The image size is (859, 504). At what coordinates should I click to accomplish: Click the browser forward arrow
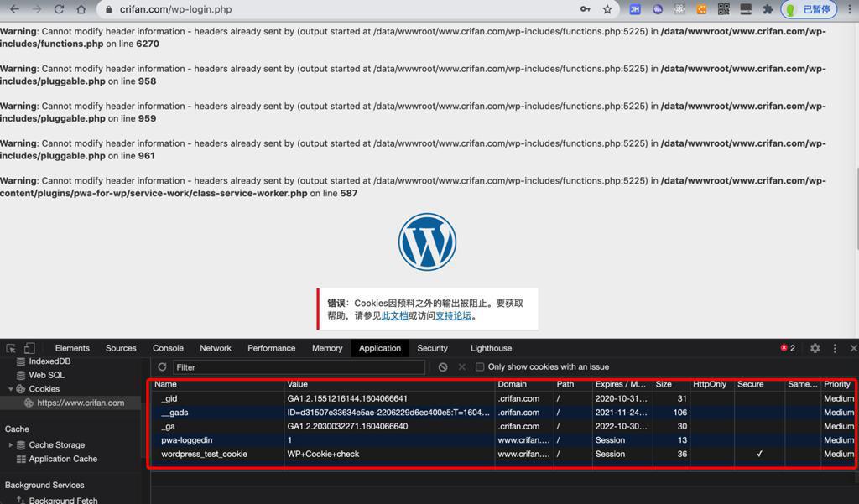click(x=37, y=9)
